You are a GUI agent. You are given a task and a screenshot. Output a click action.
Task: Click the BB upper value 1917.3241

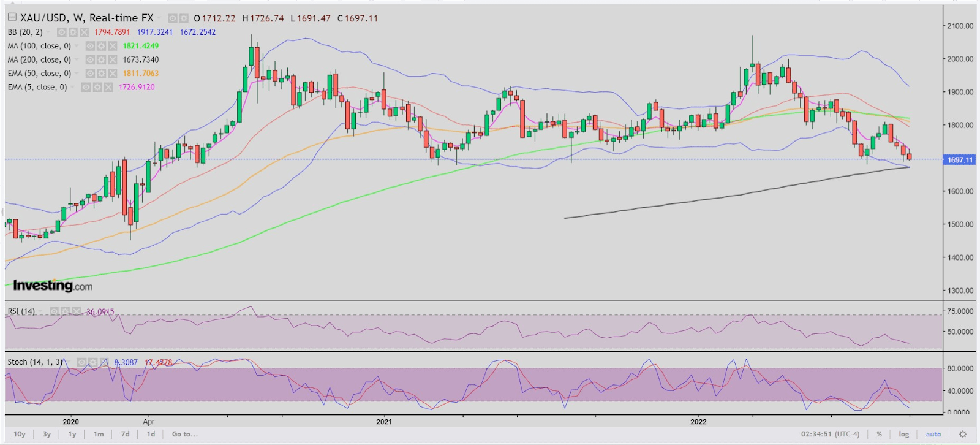[155, 32]
